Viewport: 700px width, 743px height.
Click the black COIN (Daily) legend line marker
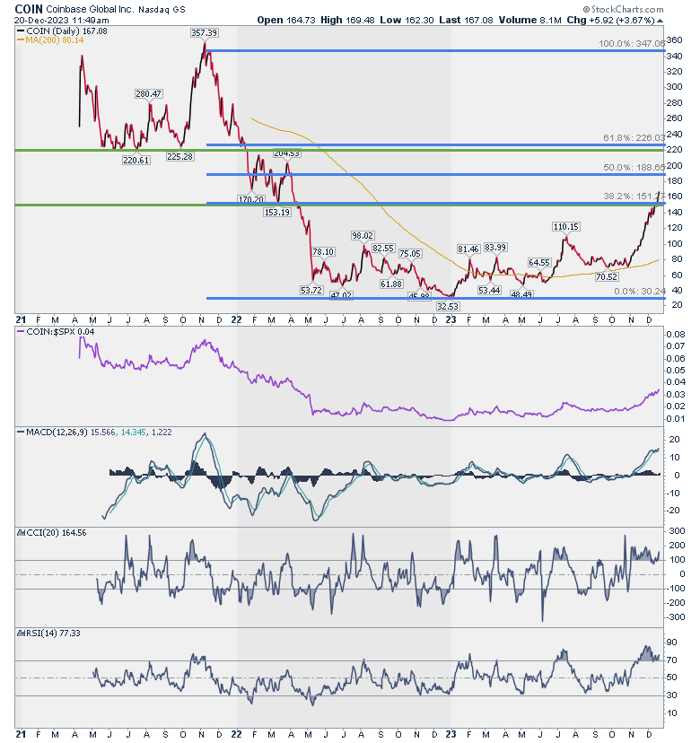[x=21, y=31]
